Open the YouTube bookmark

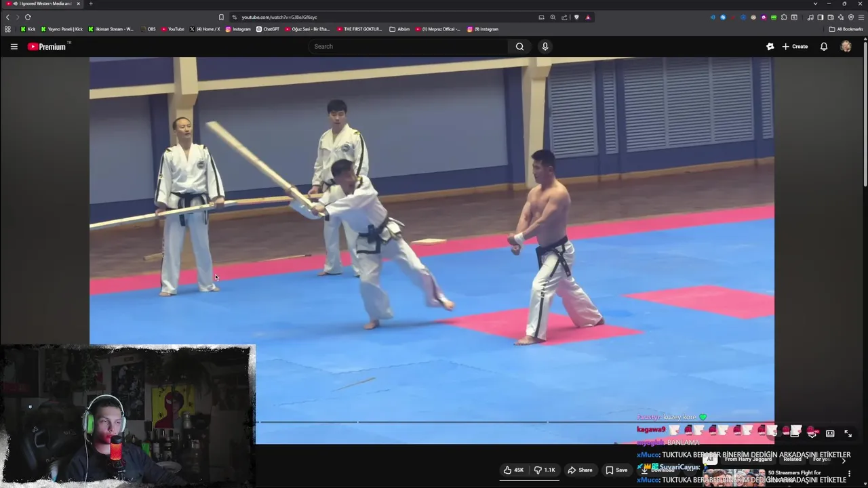click(x=173, y=29)
